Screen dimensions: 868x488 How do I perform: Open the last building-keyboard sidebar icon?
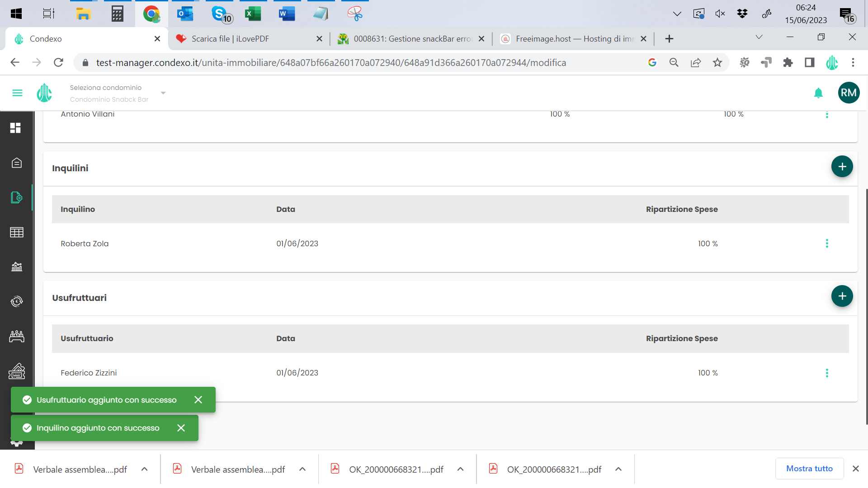point(16,371)
